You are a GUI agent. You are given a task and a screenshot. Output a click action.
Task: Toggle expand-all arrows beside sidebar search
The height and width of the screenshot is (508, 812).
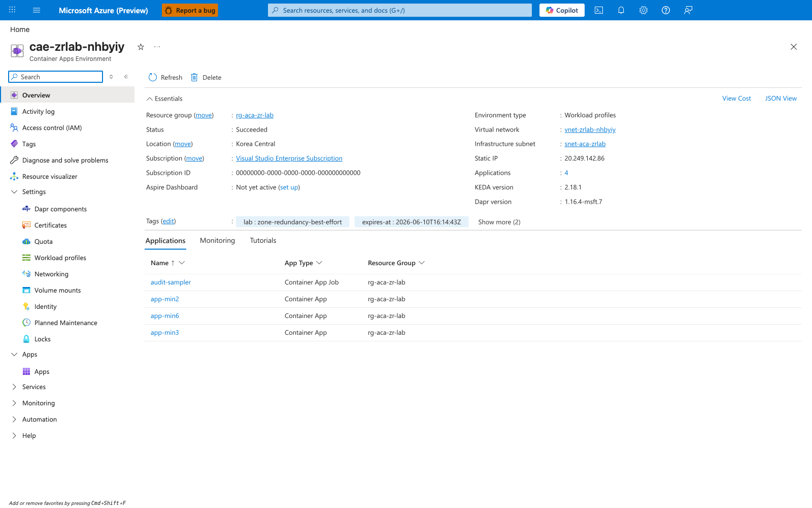[111, 77]
